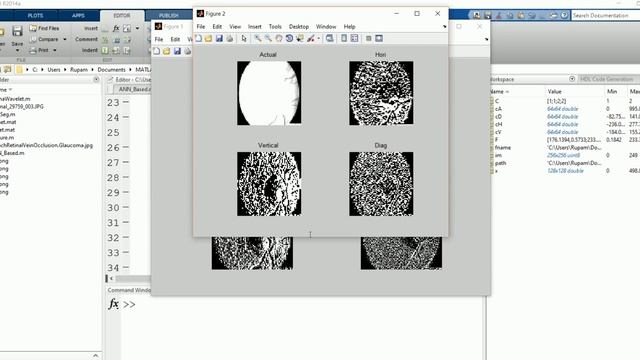Screen dimensions: 640x360
Task: Select Pan hand tool in Figure 2
Action: [x=279, y=38]
